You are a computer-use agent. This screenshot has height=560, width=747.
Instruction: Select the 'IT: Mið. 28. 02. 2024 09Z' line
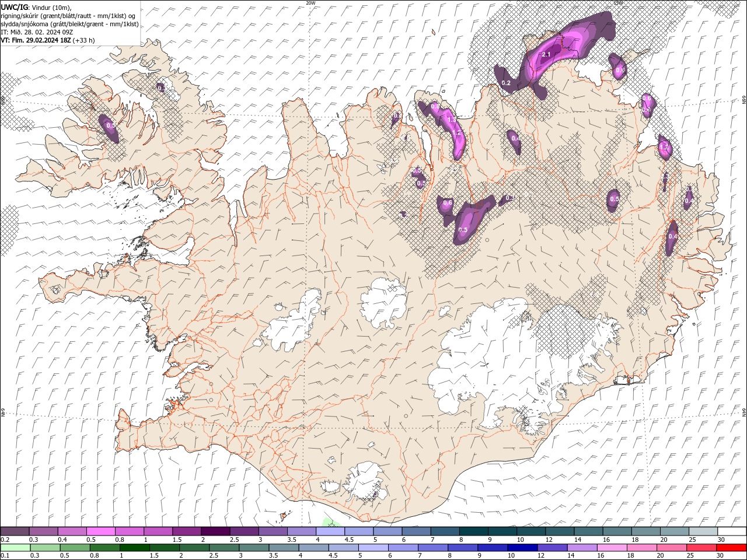(x=36, y=32)
